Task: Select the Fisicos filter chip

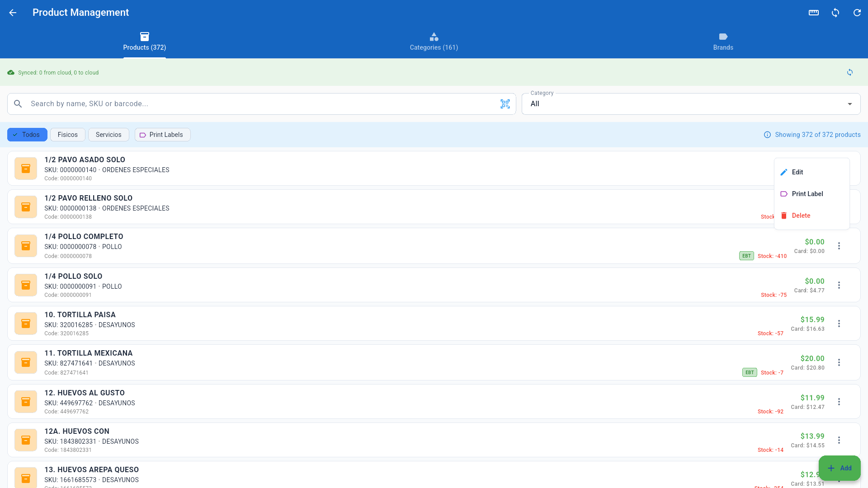Action: pos(68,135)
